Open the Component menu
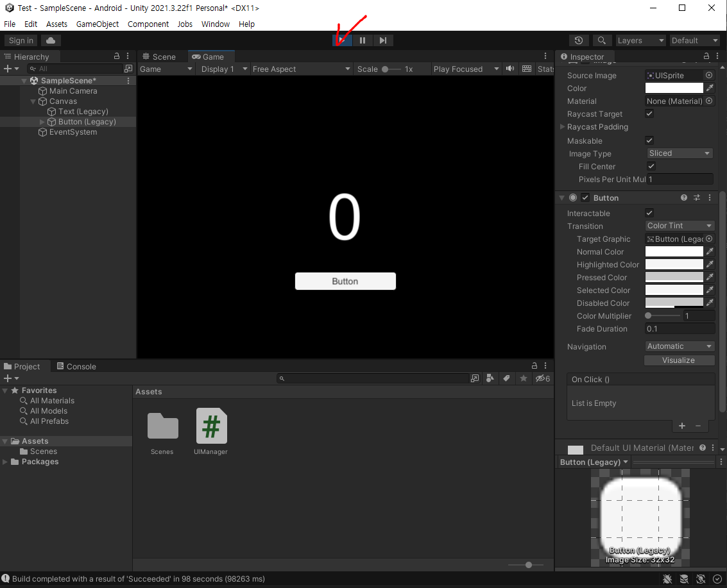This screenshot has height=588, width=727. pos(148,24)
